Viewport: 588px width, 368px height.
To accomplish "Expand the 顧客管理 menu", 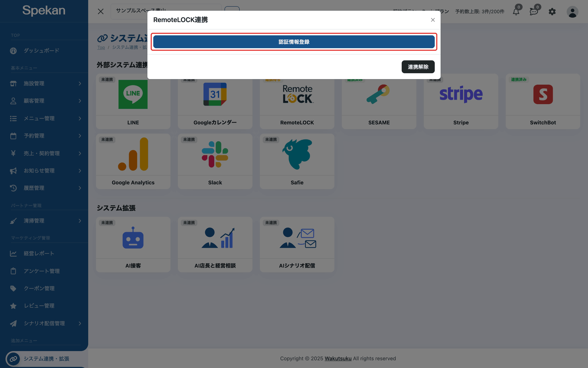I will [44, 101].
